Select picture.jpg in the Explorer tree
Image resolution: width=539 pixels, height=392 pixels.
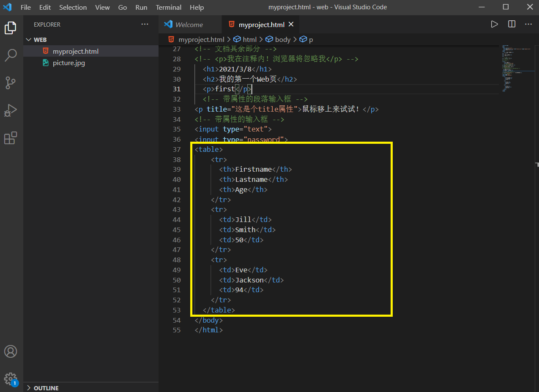[x=91, y=63]
